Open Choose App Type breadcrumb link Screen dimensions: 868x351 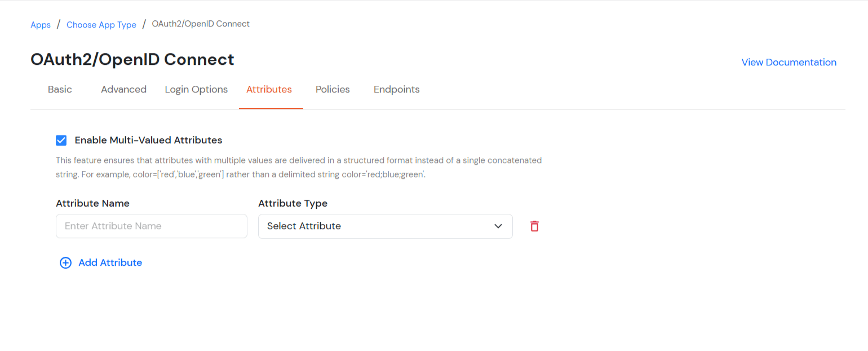101,24
